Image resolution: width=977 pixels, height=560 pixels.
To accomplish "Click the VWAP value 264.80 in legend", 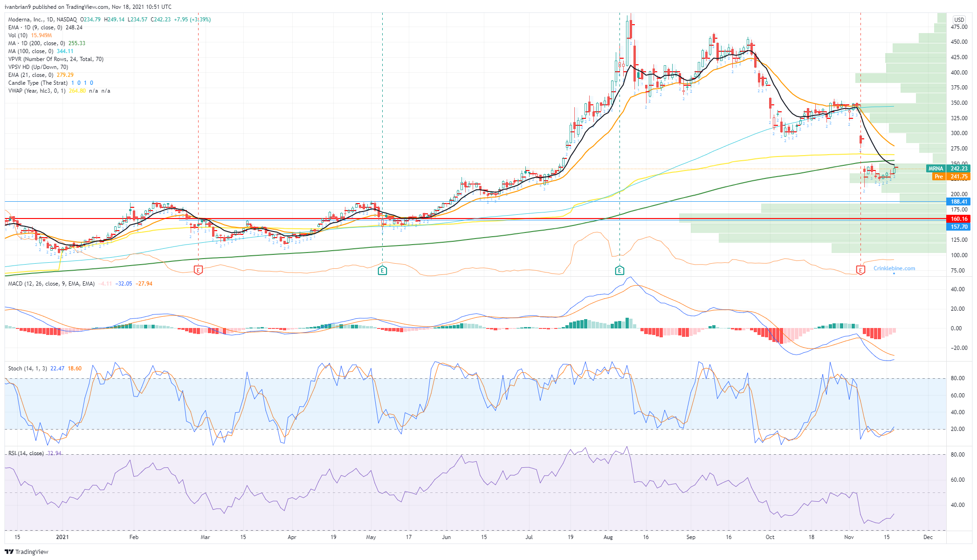I will pos(77,91).
